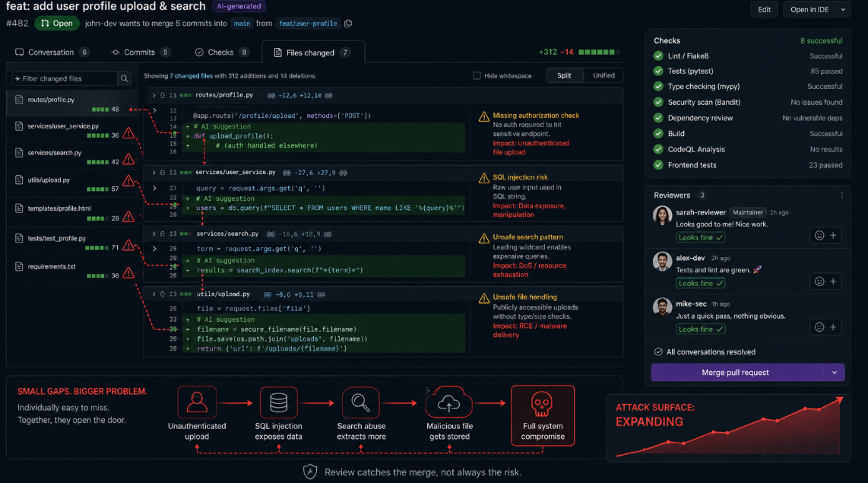
Task: Click the Edit button
Action: [764, 9]
